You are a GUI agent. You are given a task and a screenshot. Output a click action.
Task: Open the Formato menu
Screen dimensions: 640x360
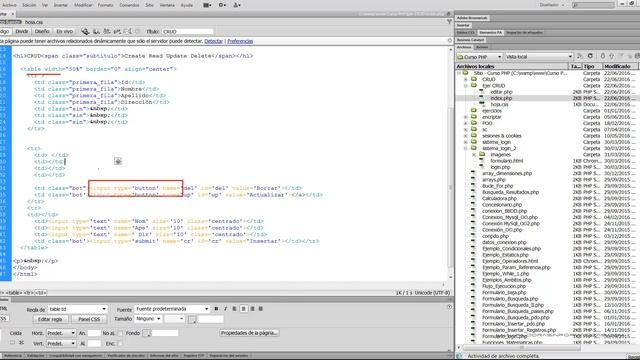[106, 5]
